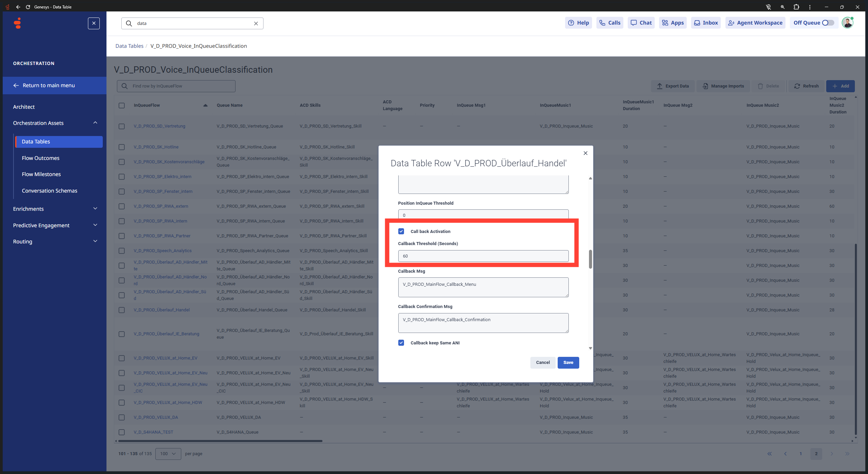Select the V_D_S4HANA_TEST row checkbox
Screen dimensions: 868x474
coord(122,432)
